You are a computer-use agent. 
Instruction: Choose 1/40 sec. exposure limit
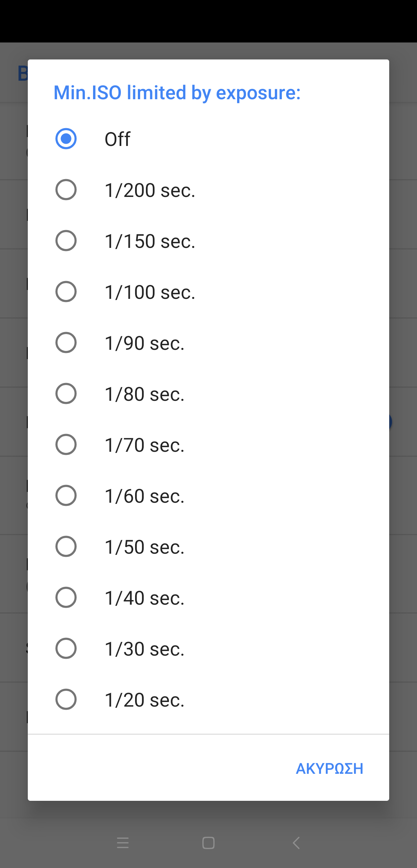pos(66,597)
